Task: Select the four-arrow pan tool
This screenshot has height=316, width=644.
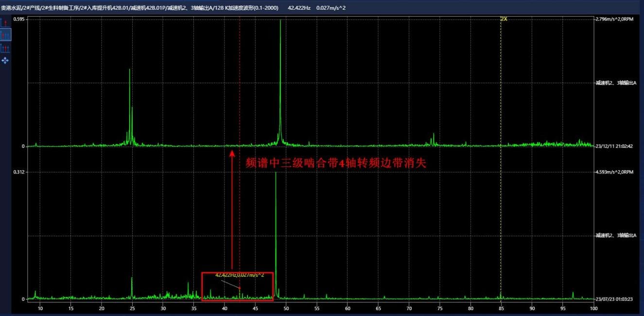Action: click(5, 60)
